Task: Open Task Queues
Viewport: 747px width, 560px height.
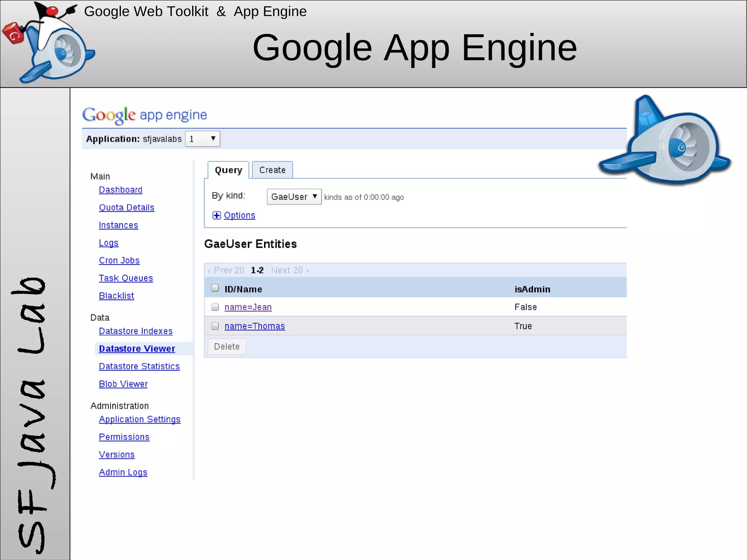Action: point(126,278)
